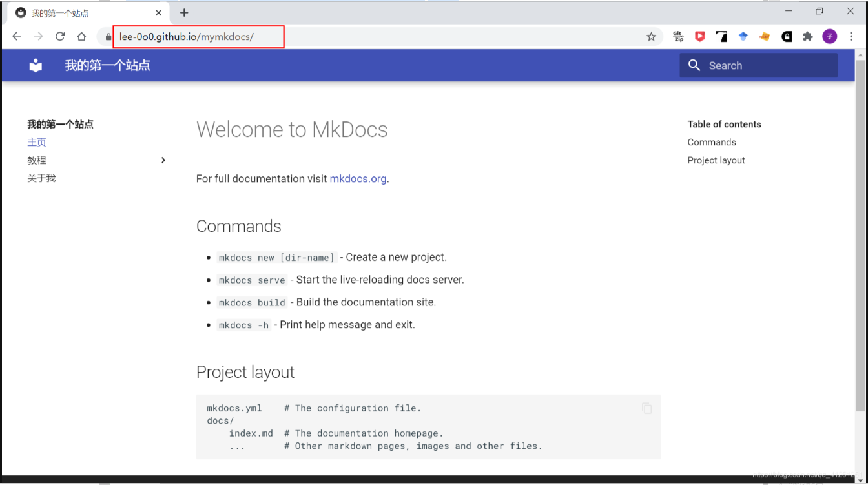Click the MkDocs book logo in header
Screen dimensions: 868x485
[36, 65]
